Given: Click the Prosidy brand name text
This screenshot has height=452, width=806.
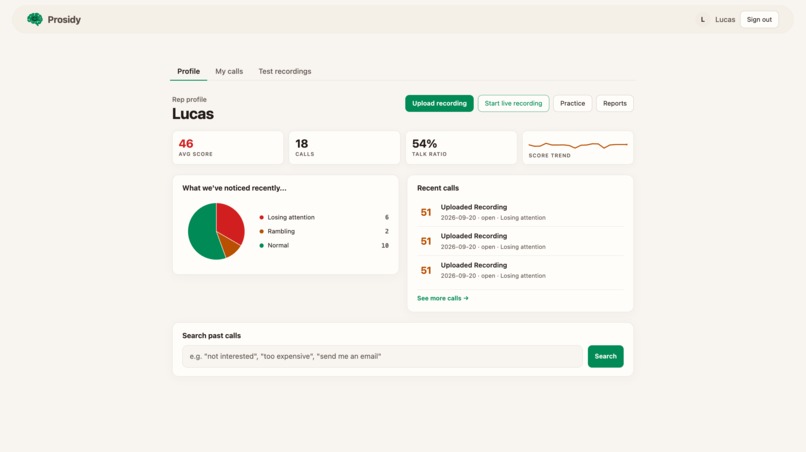Looking at the screenshot, I should point(64,20).
